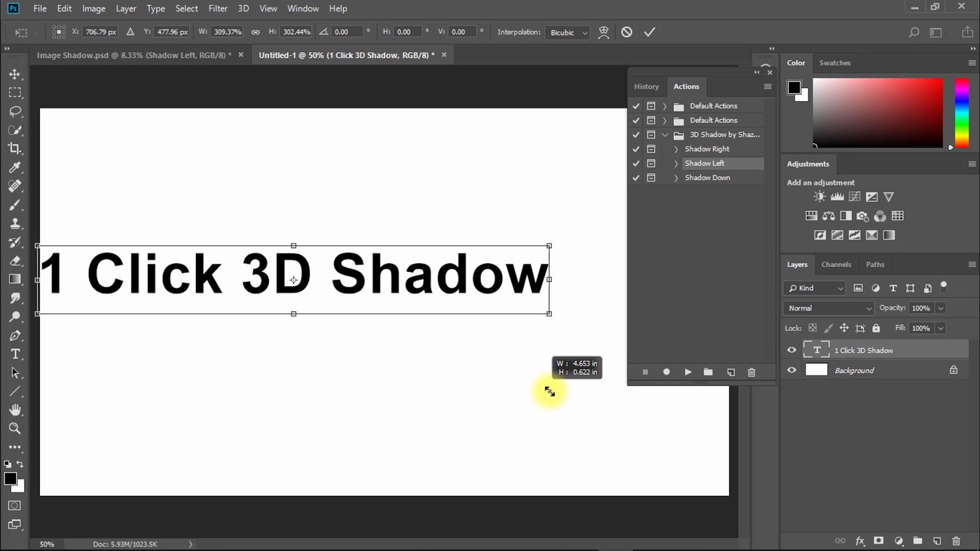Pick a color from the hue slider
This screenshot has height=551, width=980.
point(962,113)
